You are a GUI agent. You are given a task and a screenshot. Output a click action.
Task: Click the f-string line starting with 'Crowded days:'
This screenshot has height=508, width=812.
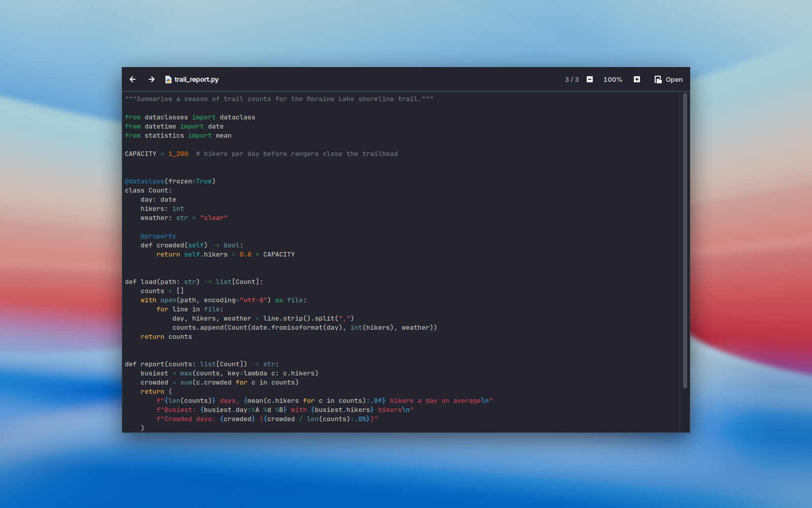pyautogui.click(x=267, y=419)
